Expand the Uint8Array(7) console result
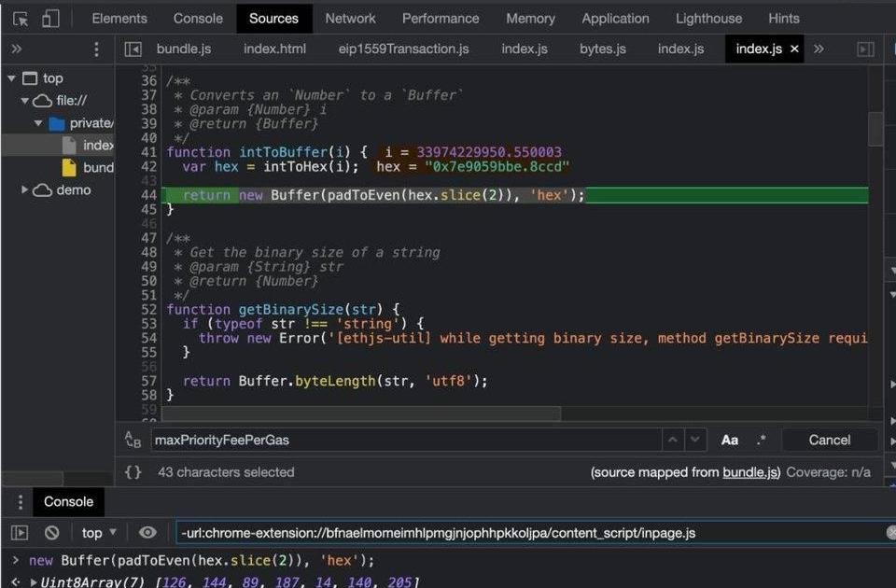This screenshot has height=588, width=896. [x=35, y=582]
